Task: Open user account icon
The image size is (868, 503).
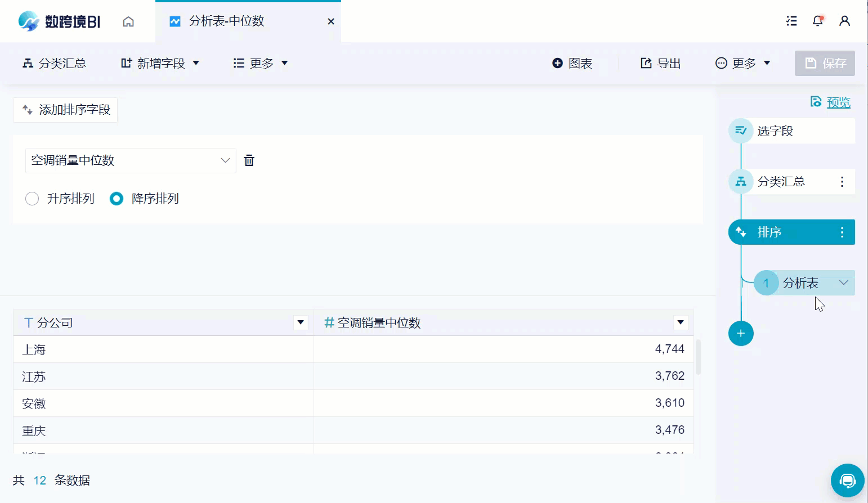Action: pyautogui.click(x=844, y=21)
